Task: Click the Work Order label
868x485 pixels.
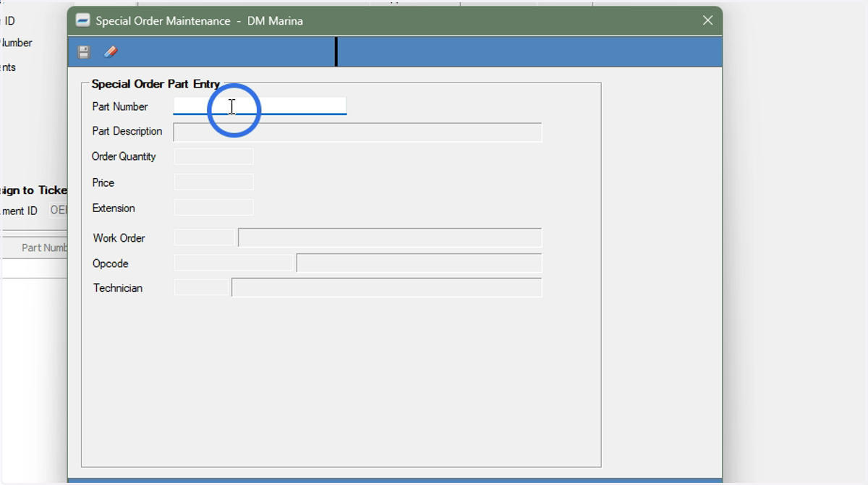Action: point(119,238)
